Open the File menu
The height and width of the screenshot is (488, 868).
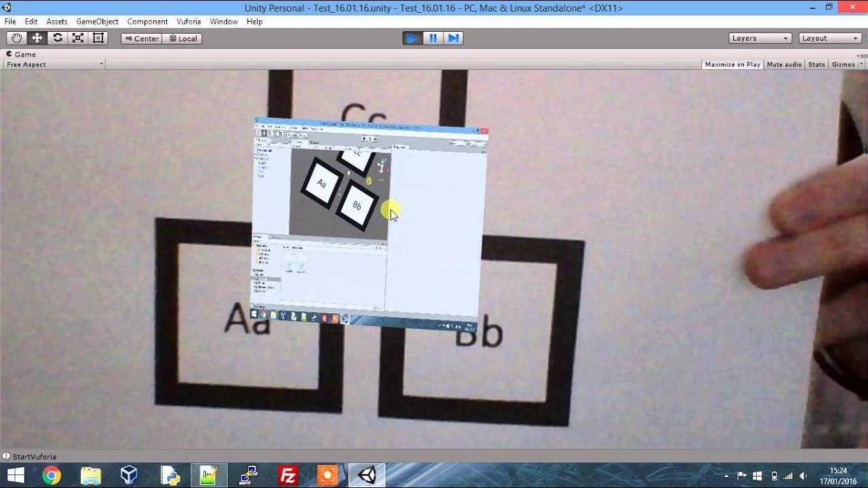[x=10, y=22]
